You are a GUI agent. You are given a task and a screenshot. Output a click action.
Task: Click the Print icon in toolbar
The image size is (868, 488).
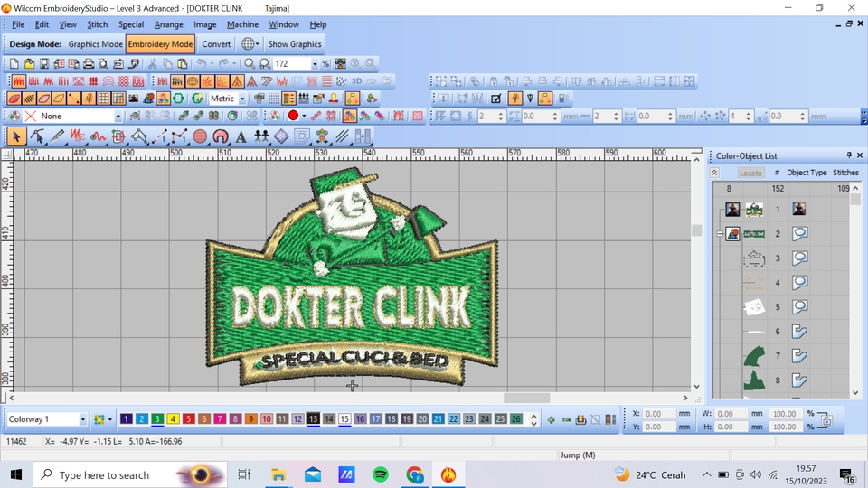(88, 63)
